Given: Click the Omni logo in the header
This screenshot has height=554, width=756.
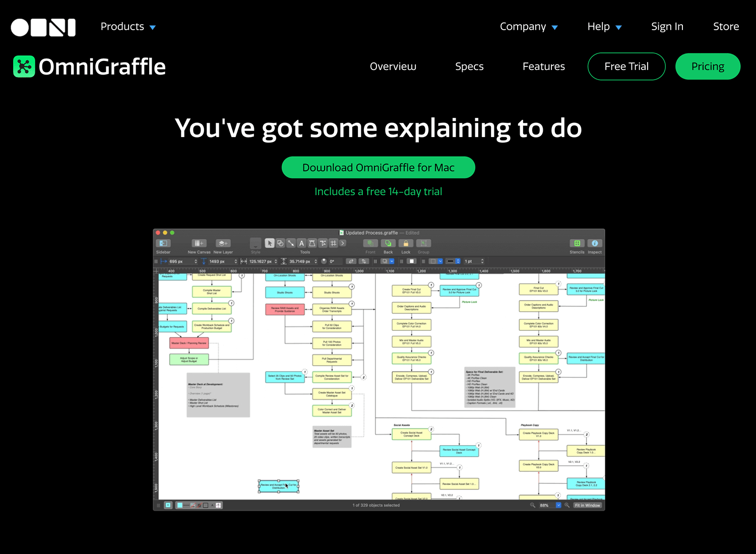Looking at the screenshot, I should [43, 27].
